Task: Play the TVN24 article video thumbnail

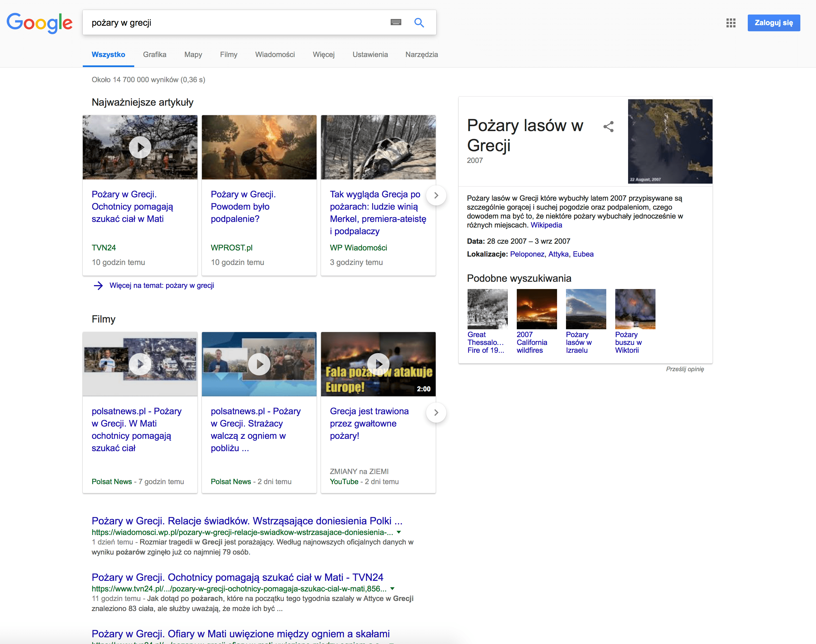Action: [140, 147]
